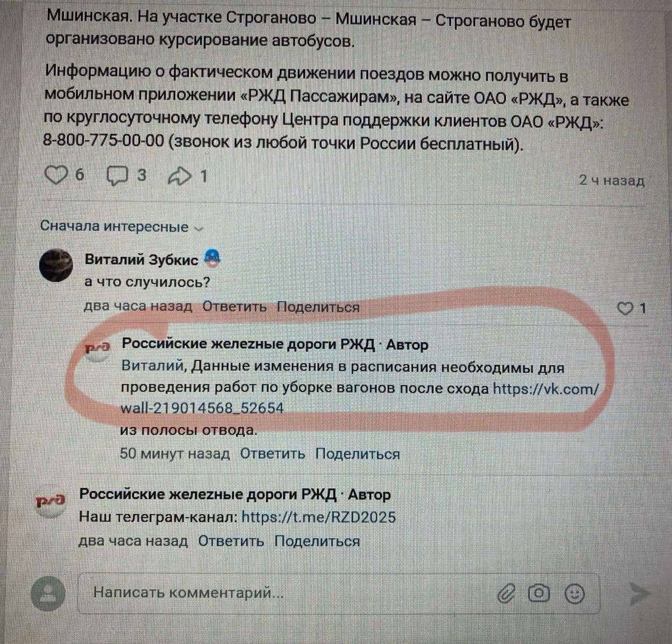Open post comments via speech bubble icon

pyautogui.click(x=118, y=176)
